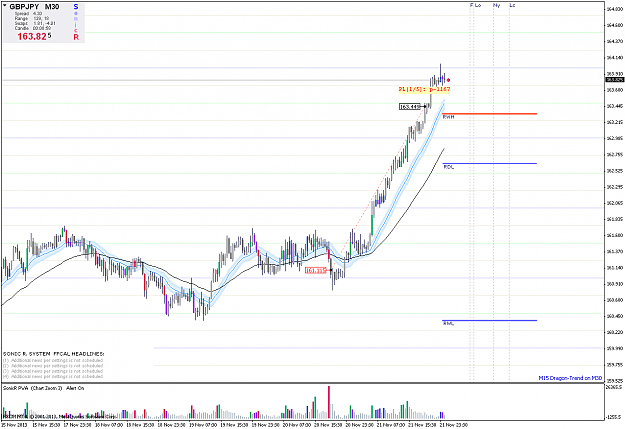The height and width of the screenshot is (429, 625).
Task: Click the Ny session marker label
Action: click(x=496, y=5)
